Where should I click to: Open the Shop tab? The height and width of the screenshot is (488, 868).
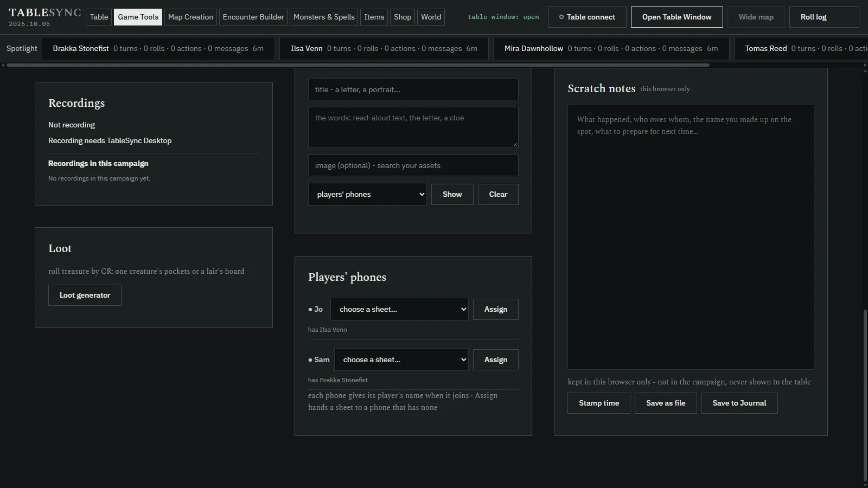tap(403, 17)
